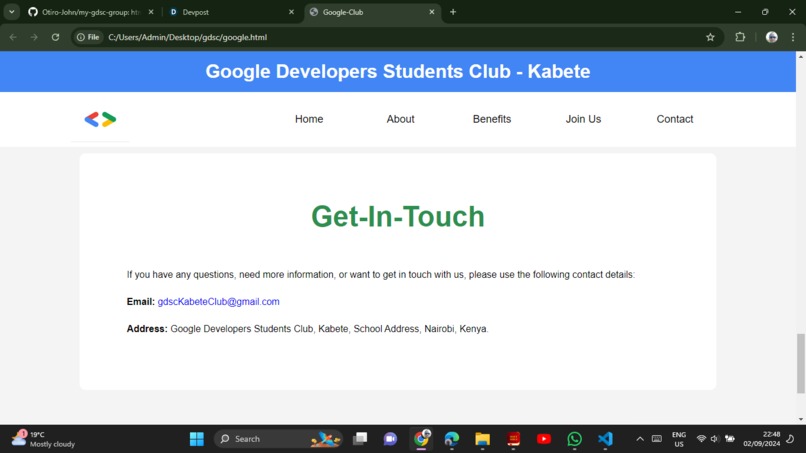Open the Benefits nav link

pos(492,119)
